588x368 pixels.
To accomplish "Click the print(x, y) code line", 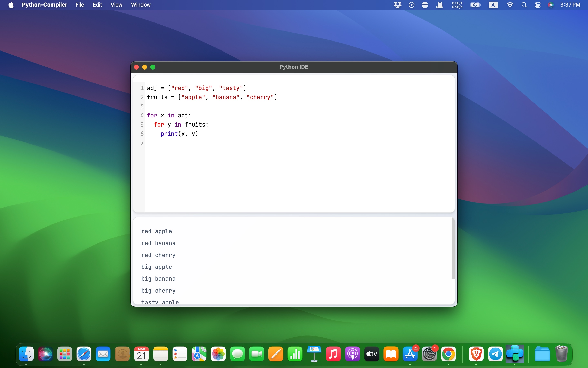I will (x=179, y=134).
